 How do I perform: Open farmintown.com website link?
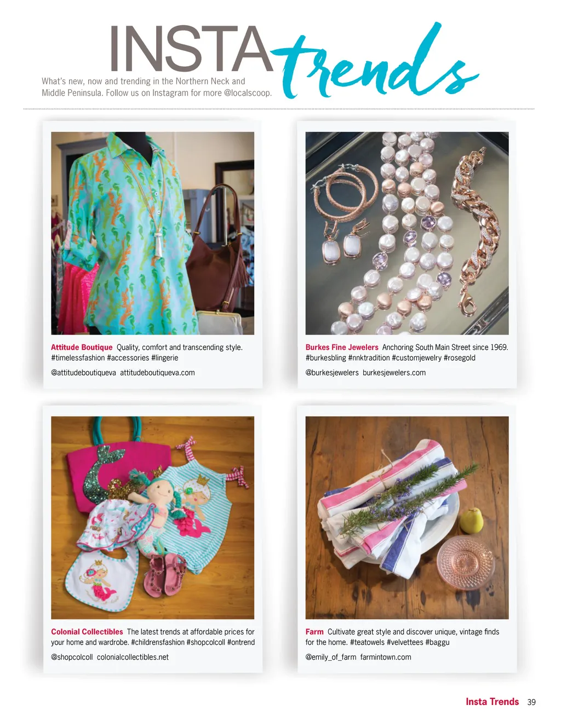[386, 657]
